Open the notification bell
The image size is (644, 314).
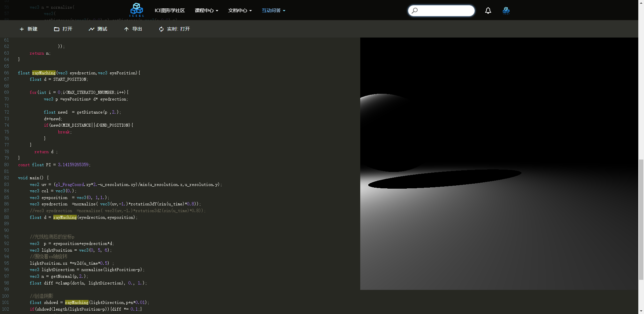pyautogui.click(x=488, y=11)
